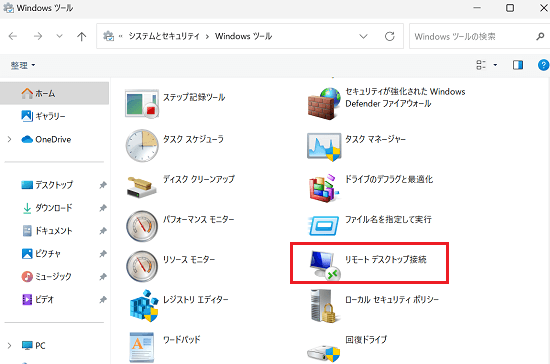The height and width of the screenshot is (364, 550).
Task: Click the ステップ記録ツール label
Action: click(x=194, y=97)
